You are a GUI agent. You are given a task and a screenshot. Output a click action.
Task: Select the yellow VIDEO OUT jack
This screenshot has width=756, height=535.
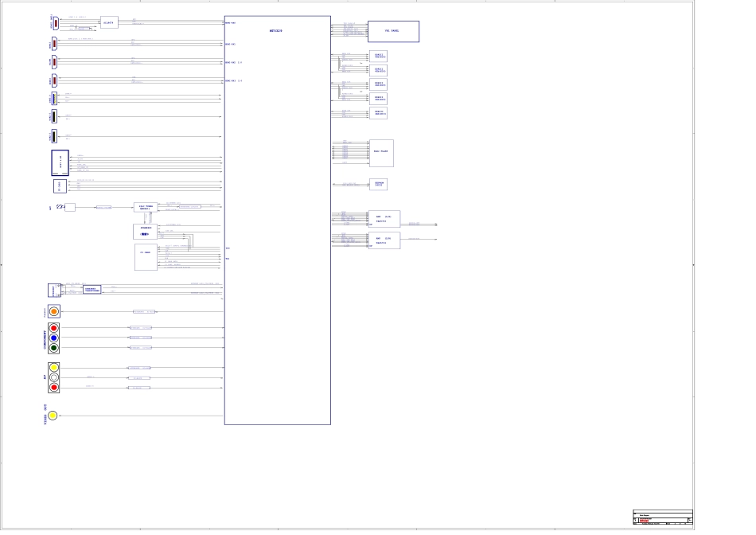53,415
